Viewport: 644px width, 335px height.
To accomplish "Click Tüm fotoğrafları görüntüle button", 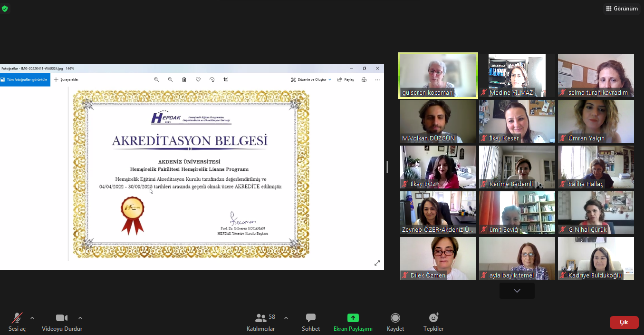I will 25,80.
